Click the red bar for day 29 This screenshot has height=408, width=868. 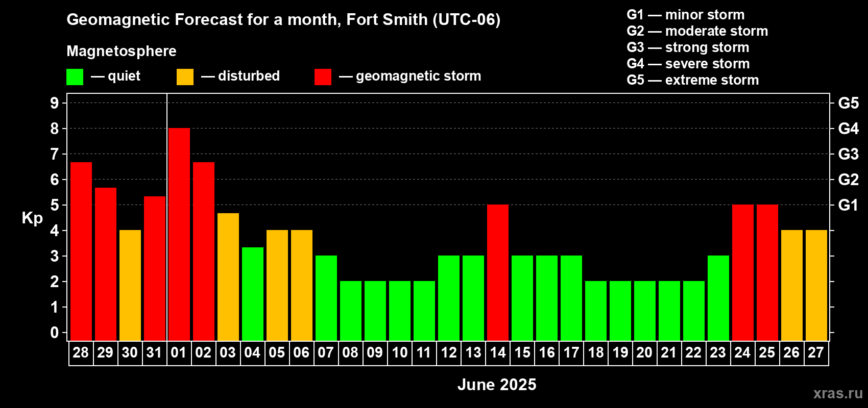click(106, 264)
